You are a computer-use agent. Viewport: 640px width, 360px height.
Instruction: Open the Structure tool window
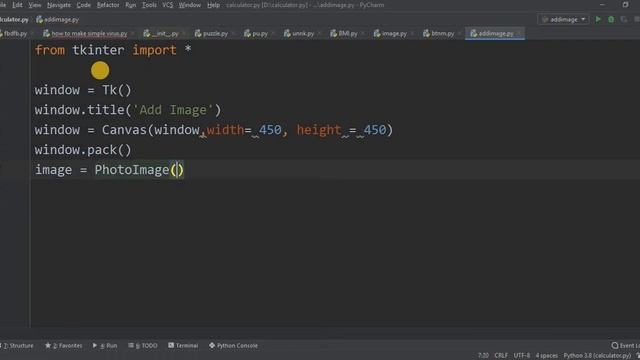click(x=18, y=346)
